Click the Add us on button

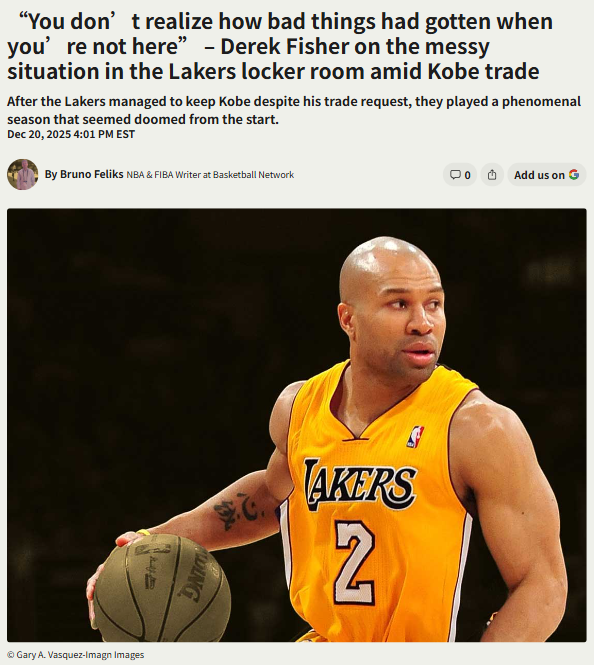[547, 175]
